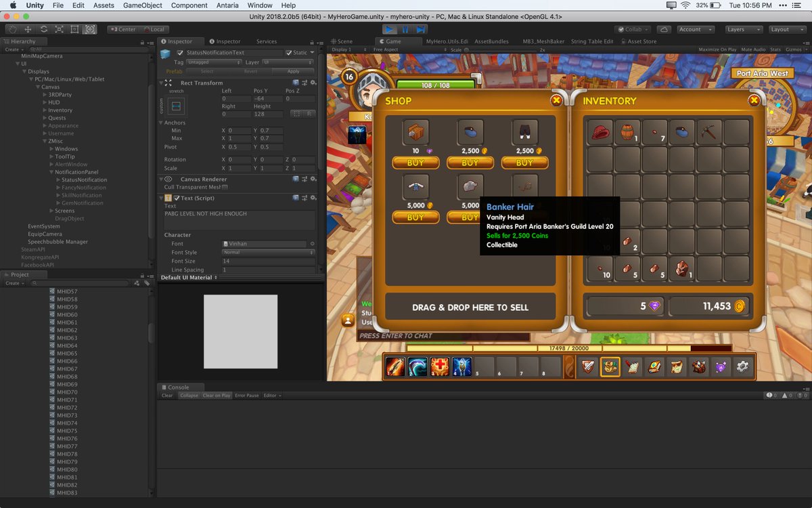Open the Rect Transform gear settings menu
The width and height of the screenshot is (812, 508).
(313, 83)
